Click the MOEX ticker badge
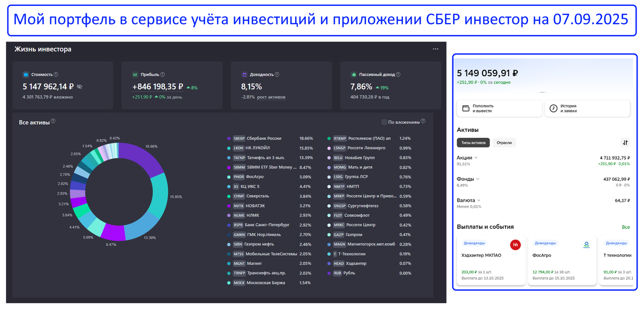The image size is (644, 311). (x=239, y=283)
